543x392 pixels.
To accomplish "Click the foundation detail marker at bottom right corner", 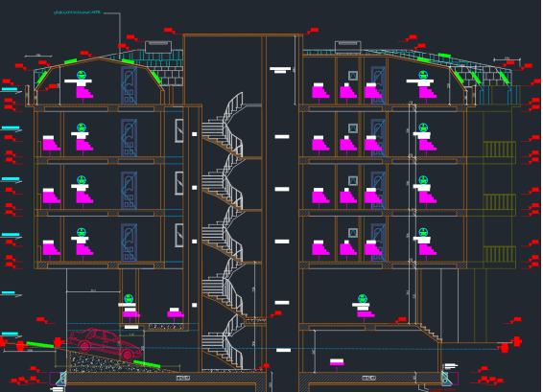I will pos(450,379).
